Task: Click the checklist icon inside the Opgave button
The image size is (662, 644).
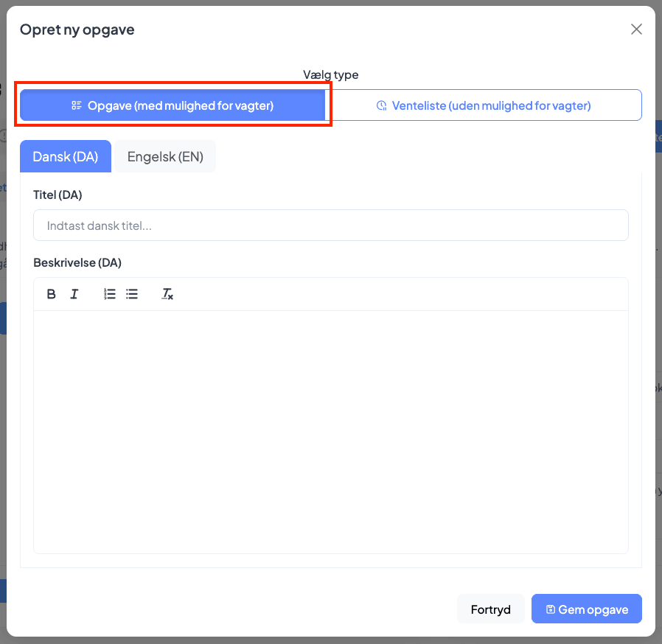Action: pos(77,105)
